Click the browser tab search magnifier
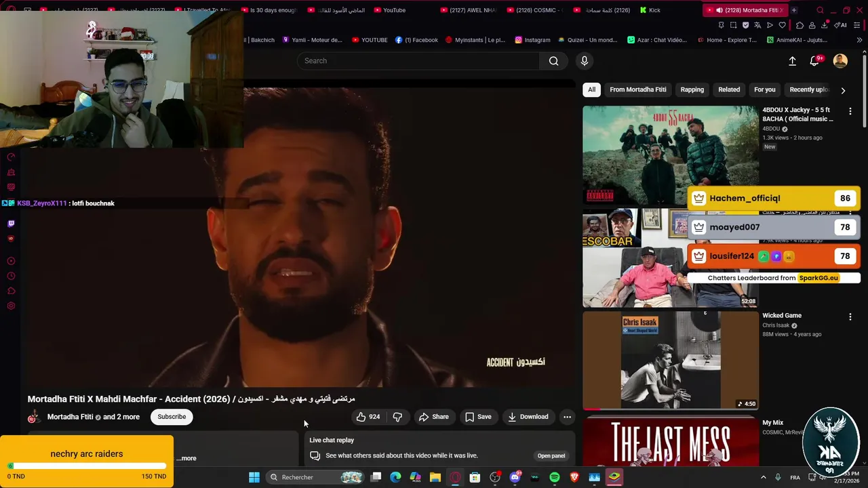Image resolution: width=868 pixels, height=488 pixels. tap(820, 10)
